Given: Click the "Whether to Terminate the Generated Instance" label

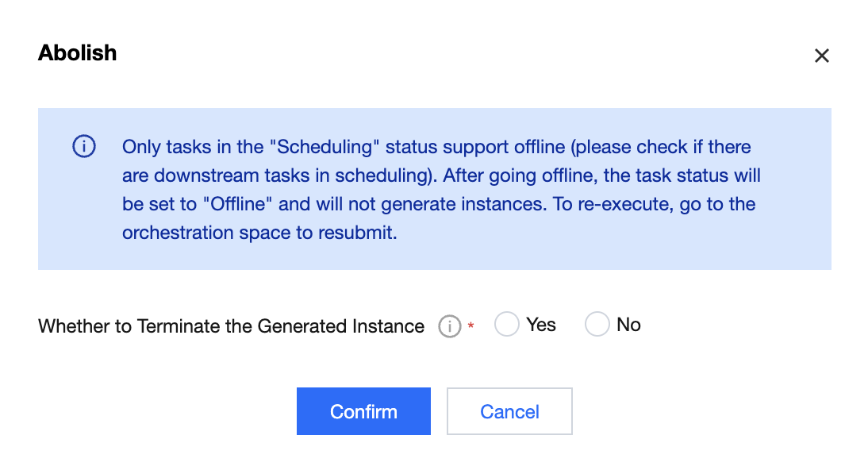Looking at the screenshot, I should click(231, 326).
